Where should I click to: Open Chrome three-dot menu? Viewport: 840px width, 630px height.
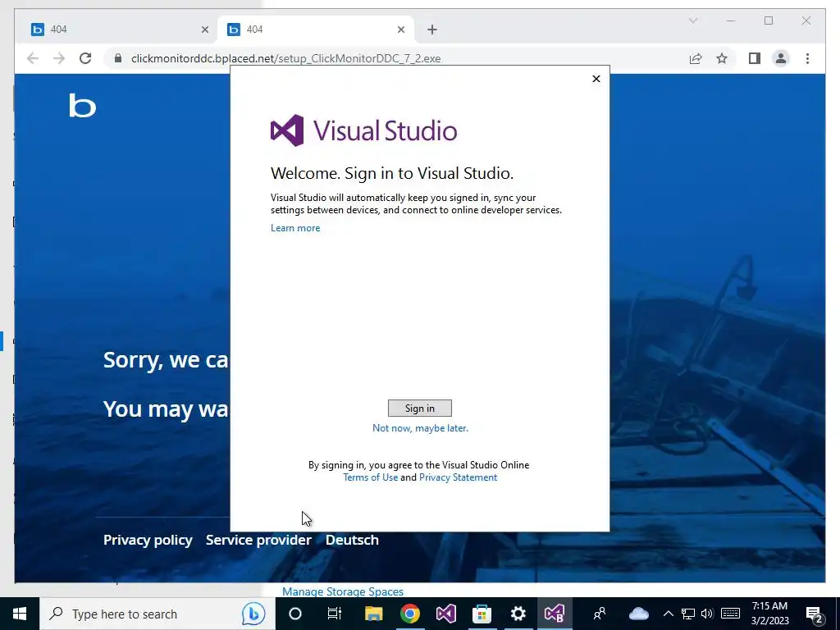click(x=807, y=58)
